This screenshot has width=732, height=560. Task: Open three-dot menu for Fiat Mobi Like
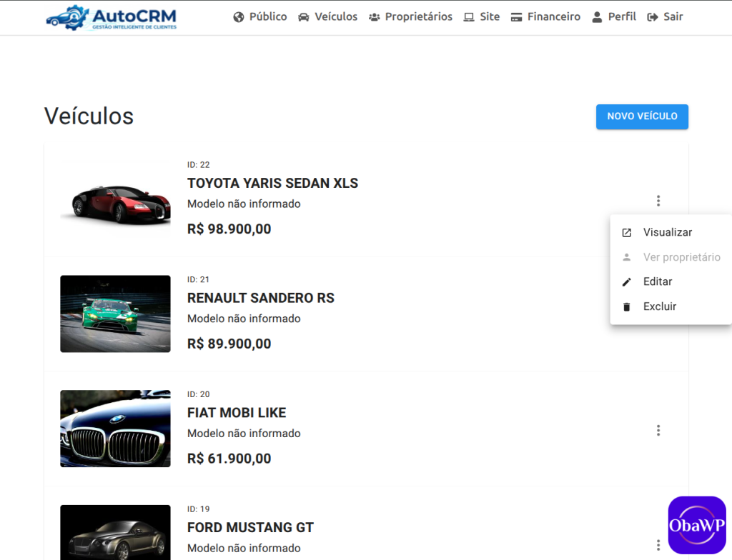click(x=658, y=430)
